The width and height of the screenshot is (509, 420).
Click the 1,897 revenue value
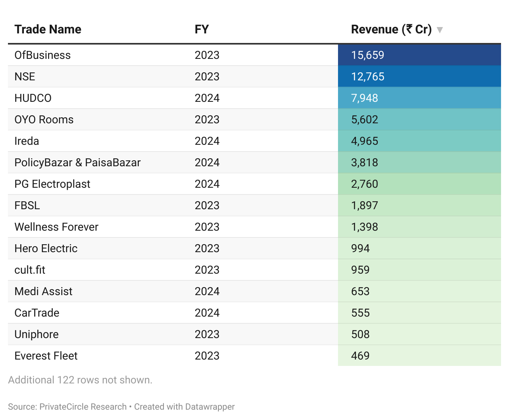tap(365, 206)
